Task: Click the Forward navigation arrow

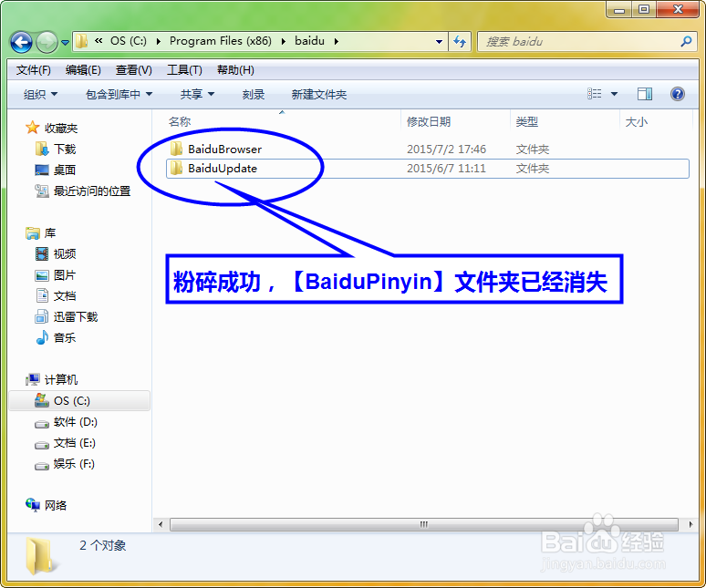Action: (x=47, y=42)
